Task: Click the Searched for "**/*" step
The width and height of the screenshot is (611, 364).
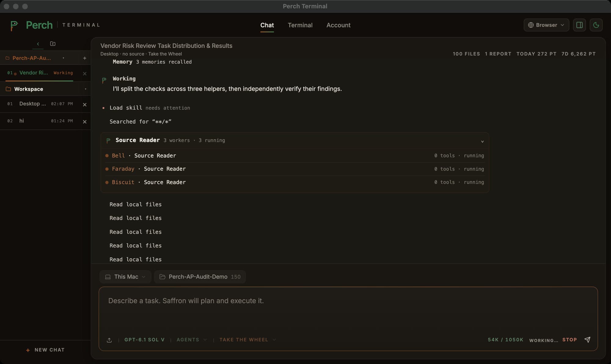Action: click(141, 122)
